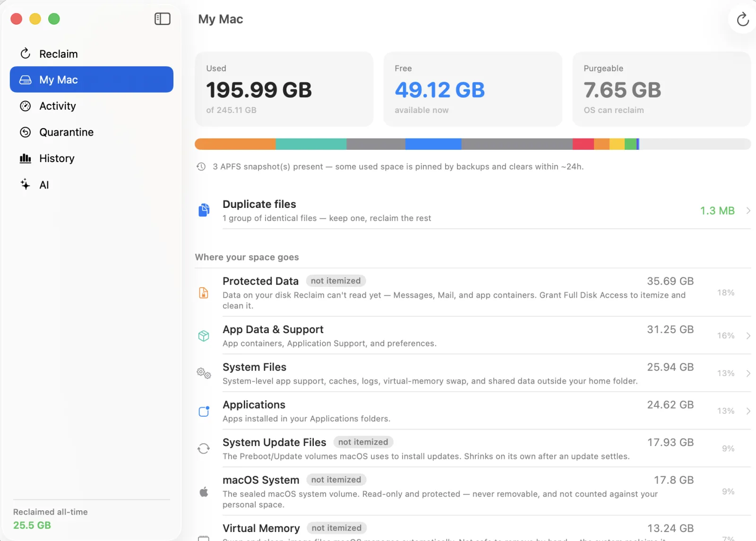Click the Purgeable 7.65 GB card

point(661,89)
